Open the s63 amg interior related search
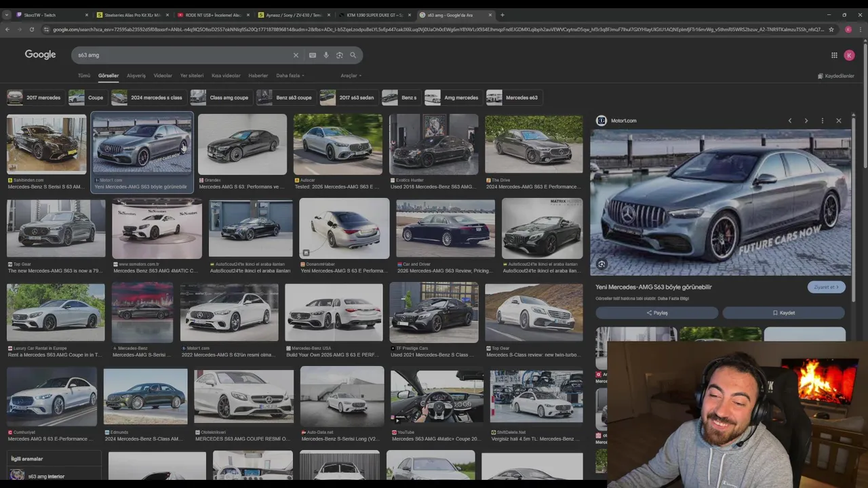 click(55, 476)
